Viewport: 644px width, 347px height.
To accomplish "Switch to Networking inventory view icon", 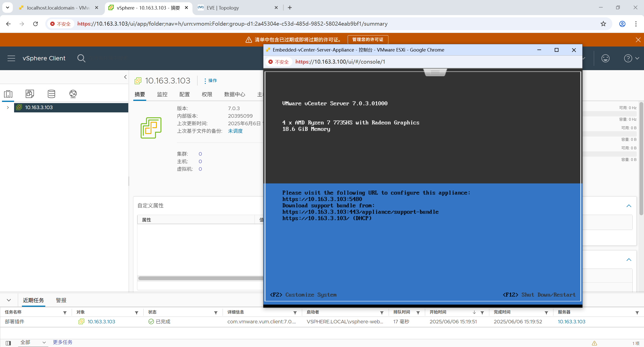I will pos(73,94).
